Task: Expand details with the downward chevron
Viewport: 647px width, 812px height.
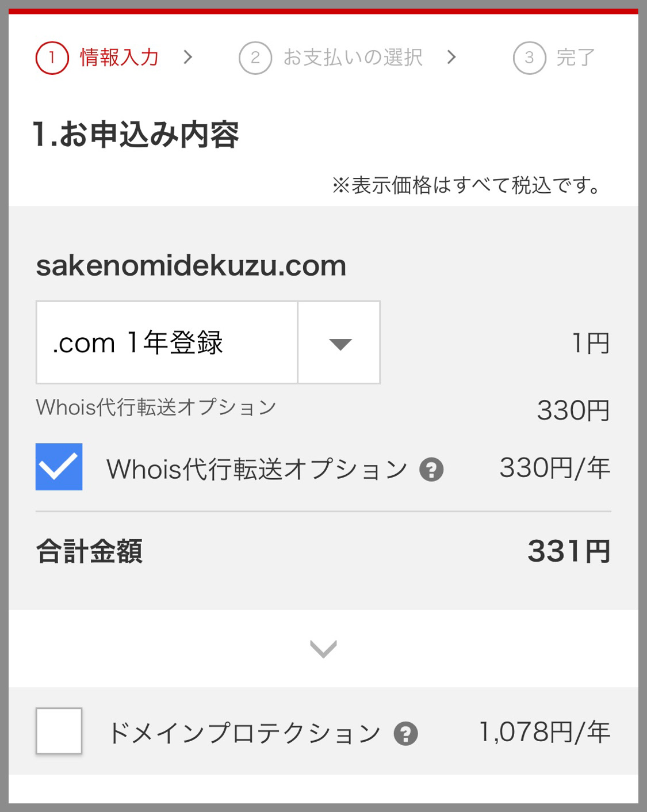Action: coord(323,649)
